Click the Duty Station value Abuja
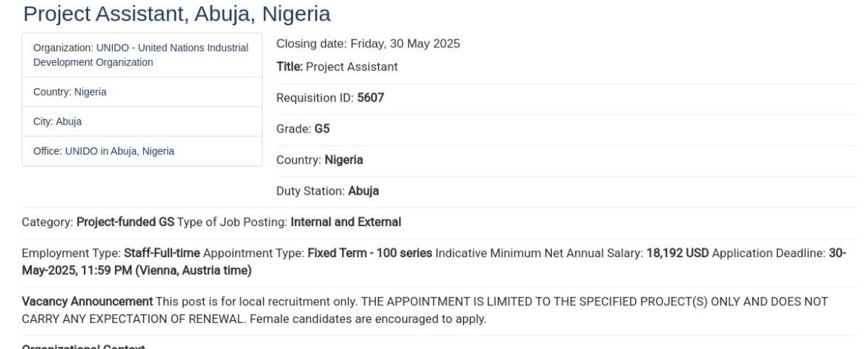This screenshot has height=349, width=868. 364,192
